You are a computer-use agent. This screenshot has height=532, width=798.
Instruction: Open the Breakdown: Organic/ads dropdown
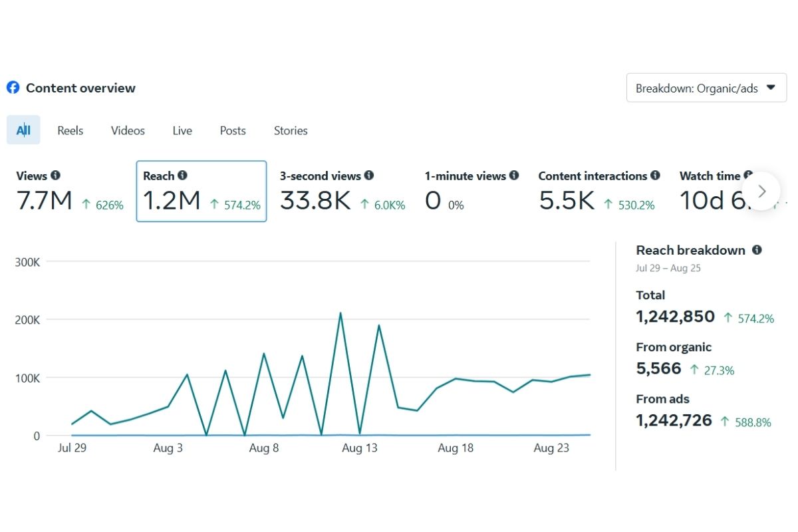tap(706, 88)
